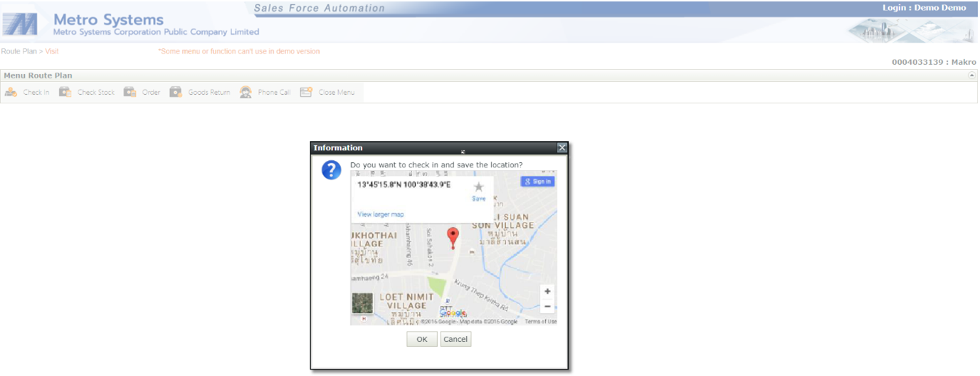The image size is (980, 376).
Task: Click the Check Stock box icon
Action: (65, 92)
